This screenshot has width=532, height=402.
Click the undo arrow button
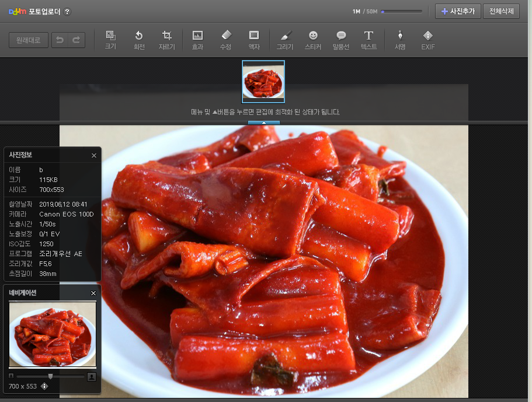[60, 40]
